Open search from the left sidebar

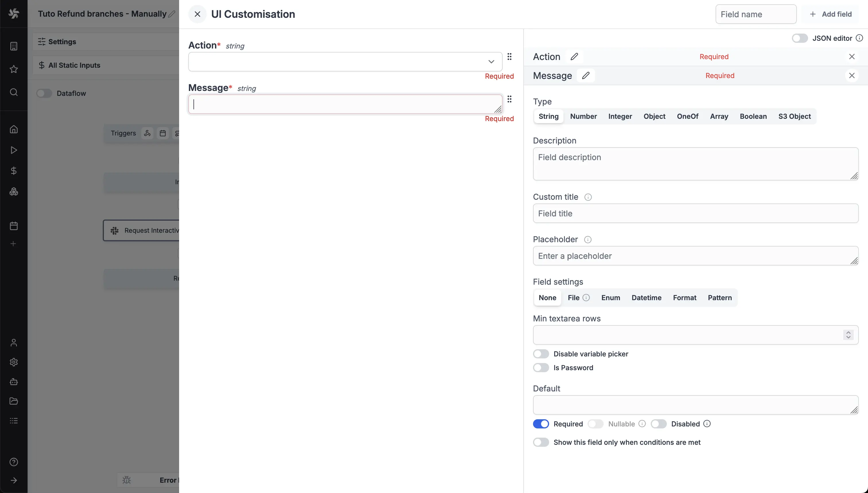13,92
